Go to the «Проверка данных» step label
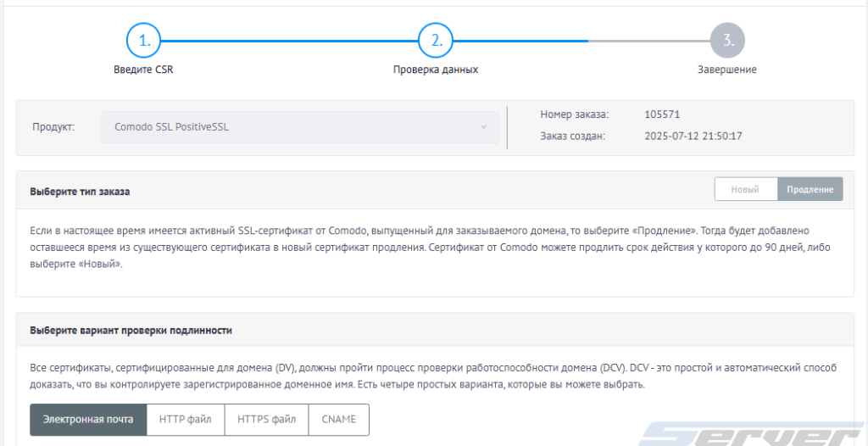 coord(435,70)
